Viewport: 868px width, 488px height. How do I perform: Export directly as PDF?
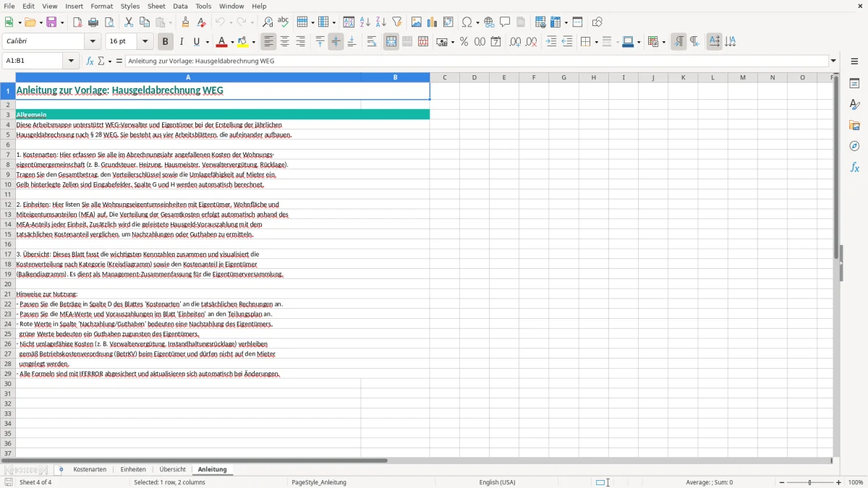(x=77, y=22)
